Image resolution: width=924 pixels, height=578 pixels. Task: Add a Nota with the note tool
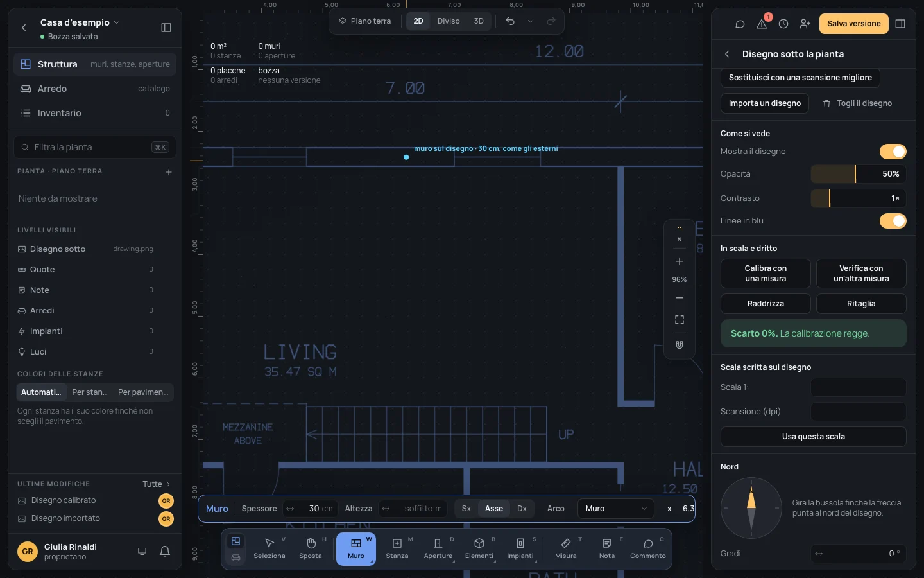[x=607, y=548]
